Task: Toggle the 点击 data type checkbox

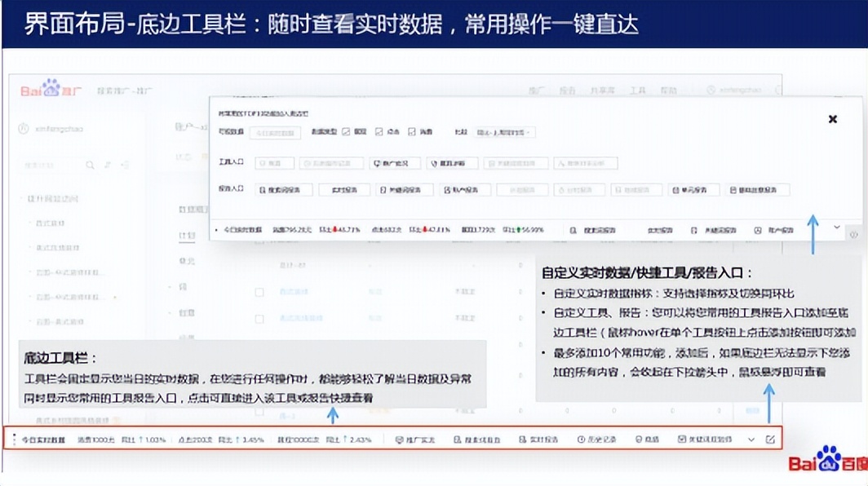Action: pos(379,132)
